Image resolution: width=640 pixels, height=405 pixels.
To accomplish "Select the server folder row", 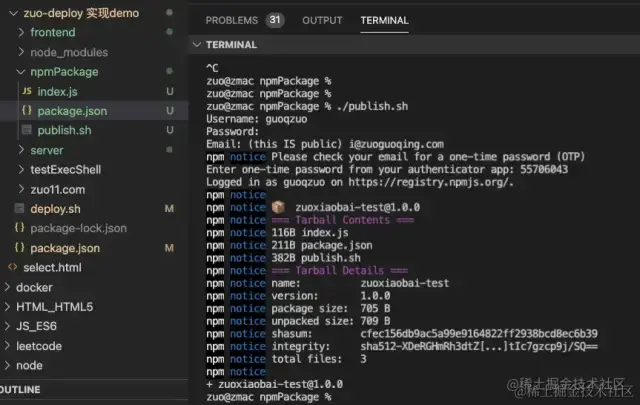I will 94,150.
